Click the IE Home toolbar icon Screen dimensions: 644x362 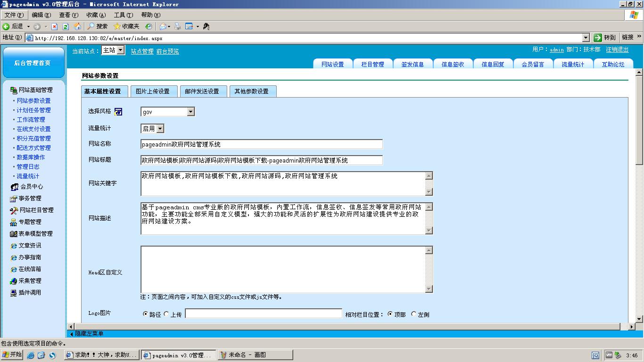tap(77, 26)
